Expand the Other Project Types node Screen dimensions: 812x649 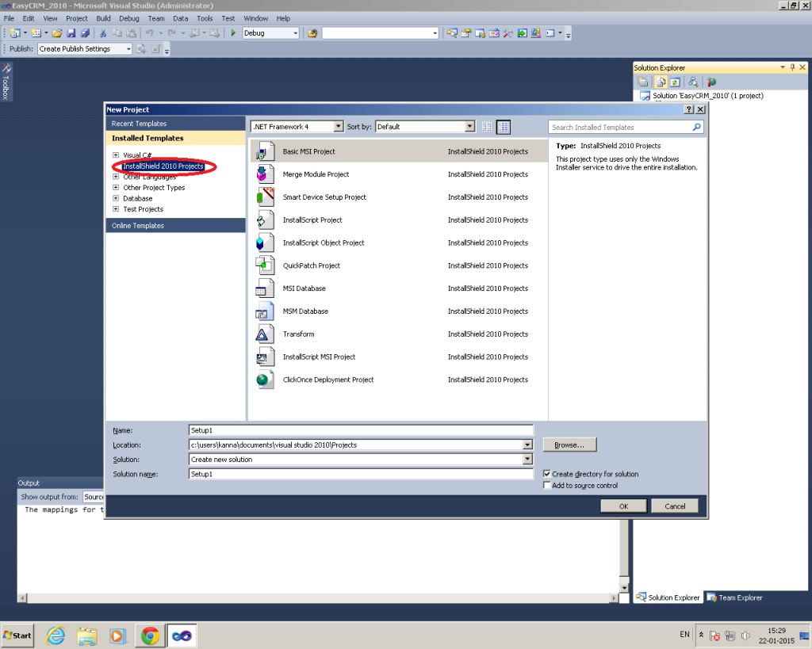pos(116,187)
